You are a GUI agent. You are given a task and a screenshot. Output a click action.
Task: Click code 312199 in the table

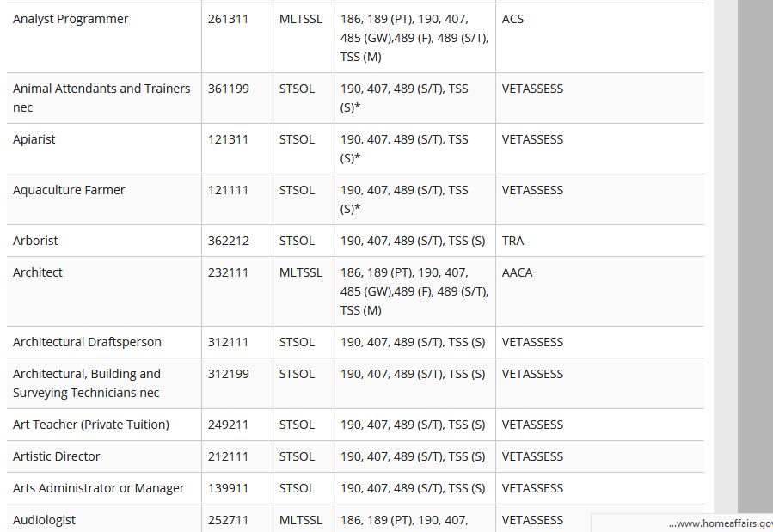pyautogui.click(x=228, y=375)
